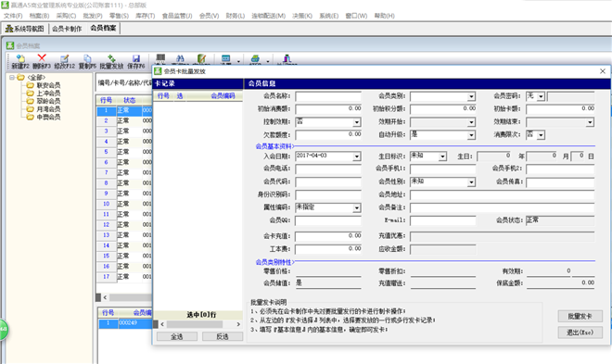Click the 系统导航图 tab icon
The image size is (612, 364).
pyautogui.click(x=9, y=29)
